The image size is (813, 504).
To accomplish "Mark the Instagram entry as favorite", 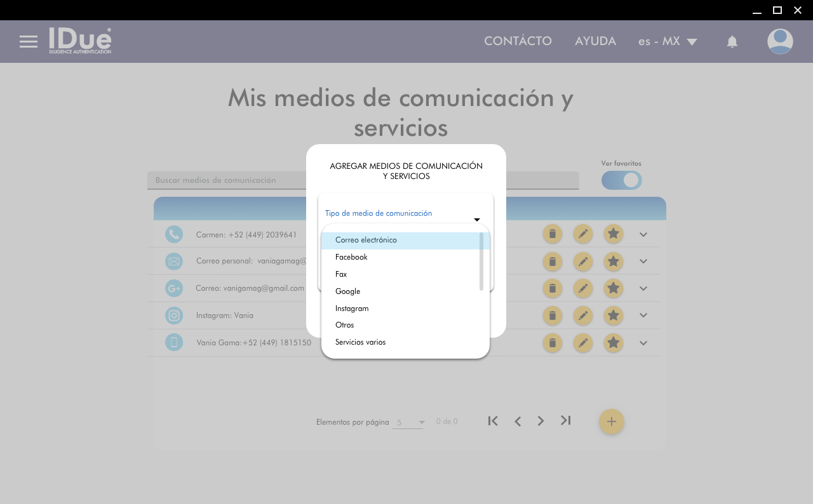I will click(613, 315).
